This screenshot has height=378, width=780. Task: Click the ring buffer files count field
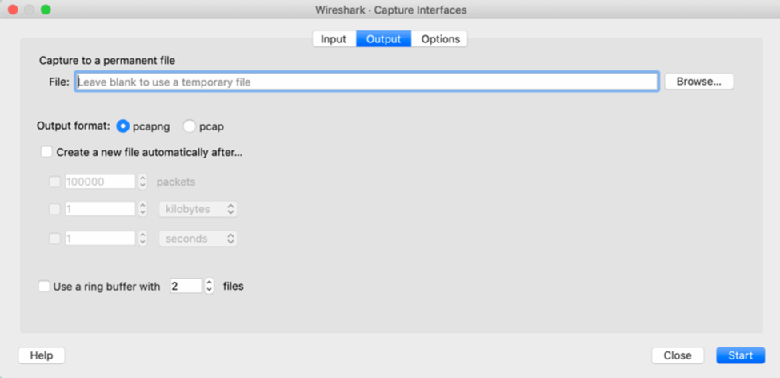(186, 286)
